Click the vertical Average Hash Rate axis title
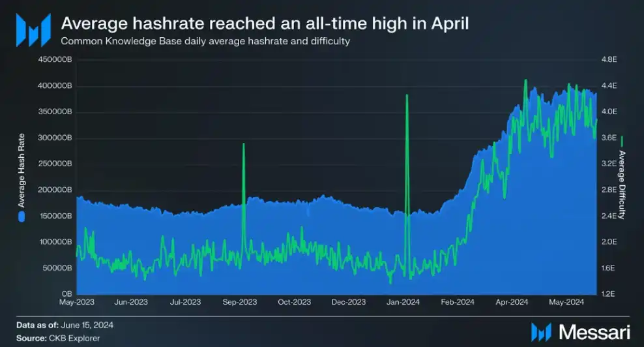Image resolution: width=644 pixels, height=347 pixels. 22,174
